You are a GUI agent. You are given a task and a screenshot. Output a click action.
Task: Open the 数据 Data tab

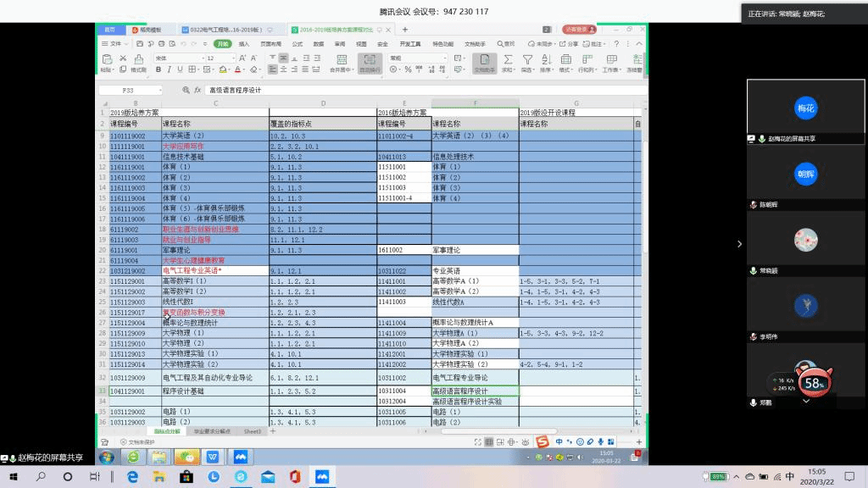coord(319,44)
